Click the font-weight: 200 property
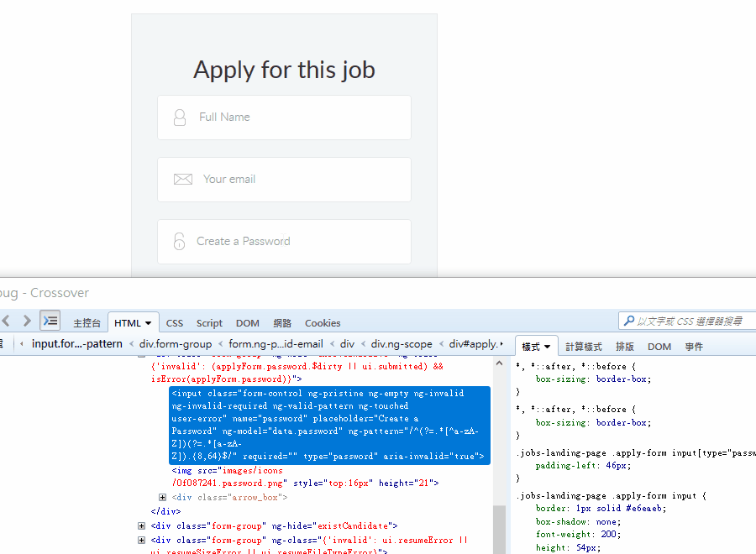This screenshot has height=554, width=756. point(578,534)
